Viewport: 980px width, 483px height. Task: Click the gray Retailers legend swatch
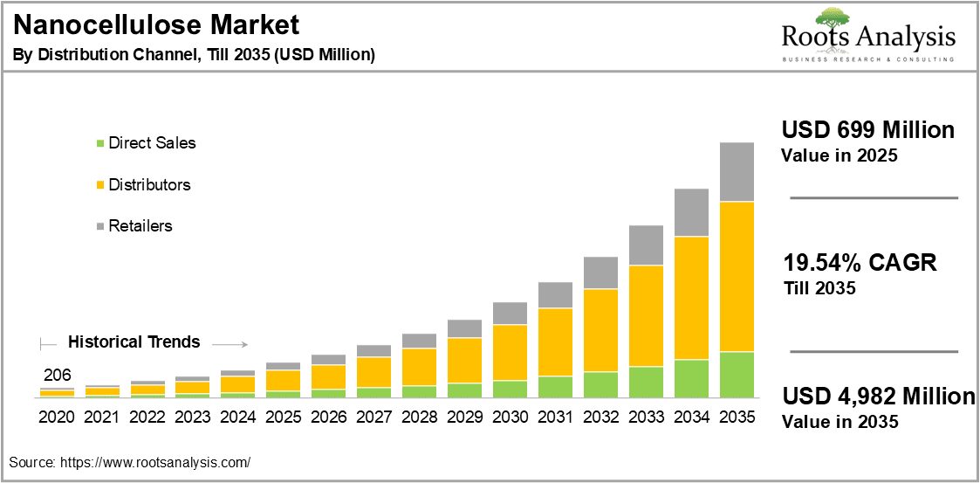point(100,226)
